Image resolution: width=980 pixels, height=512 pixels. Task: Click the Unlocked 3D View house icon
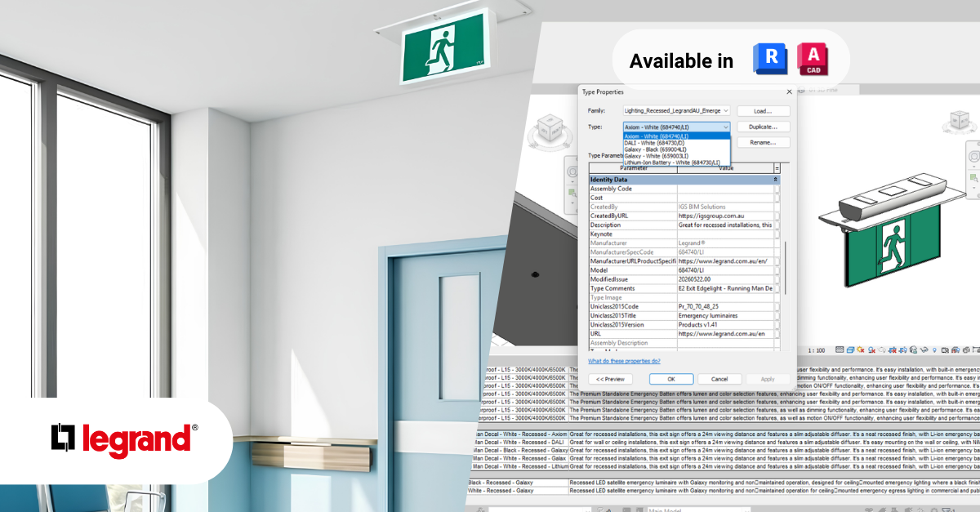[914, 350]
